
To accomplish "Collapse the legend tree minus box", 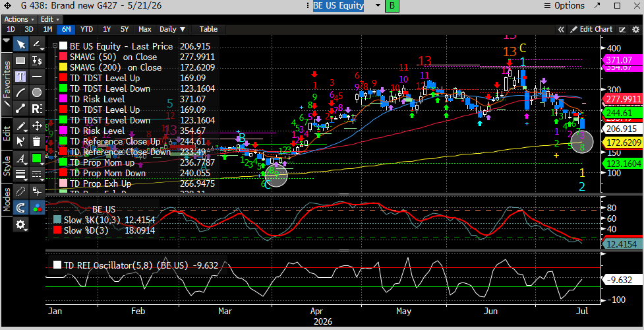I will 55,46.
